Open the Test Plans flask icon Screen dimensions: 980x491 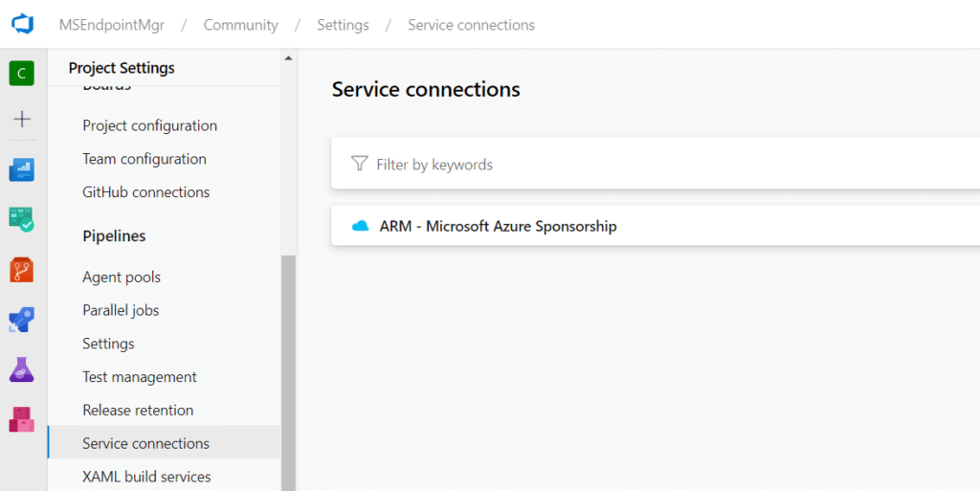pyautogui.click(x=22, y=369)
